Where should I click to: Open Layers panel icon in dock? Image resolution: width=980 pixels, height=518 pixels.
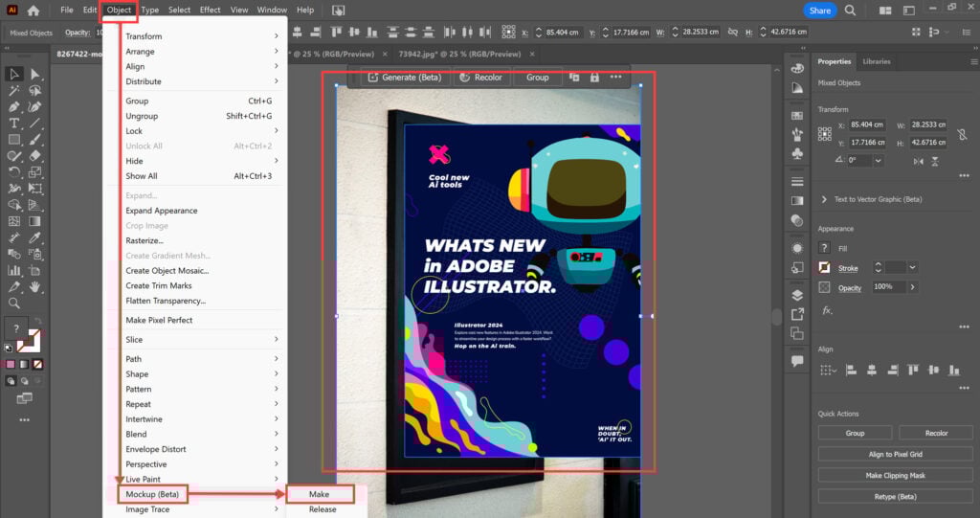click(x=797, y=295)
